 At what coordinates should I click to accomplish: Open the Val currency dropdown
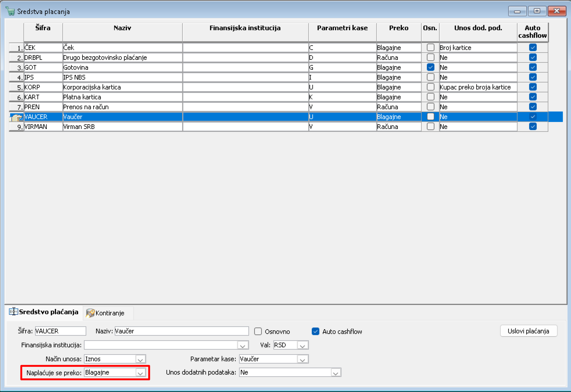click(302, 345)
